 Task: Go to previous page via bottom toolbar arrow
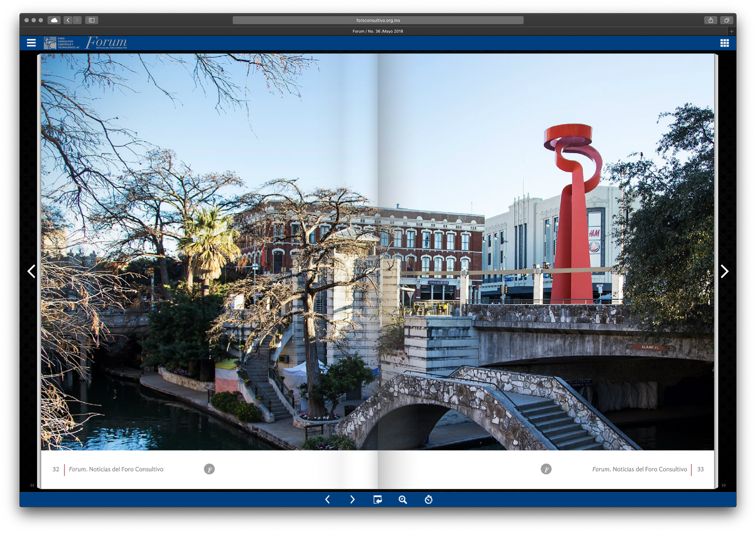(x=328, y=500)
